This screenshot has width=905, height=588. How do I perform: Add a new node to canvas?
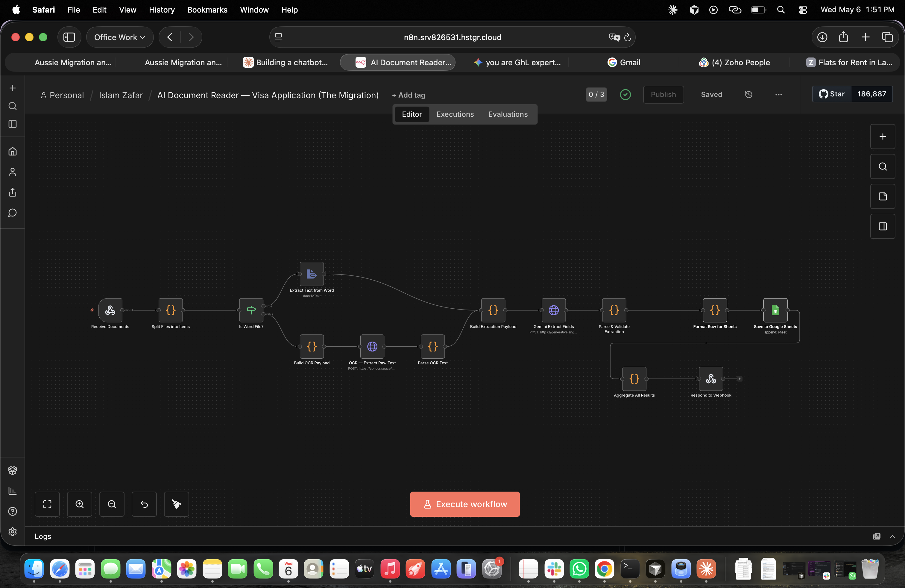pyautogui.click(x=883, y=137)
